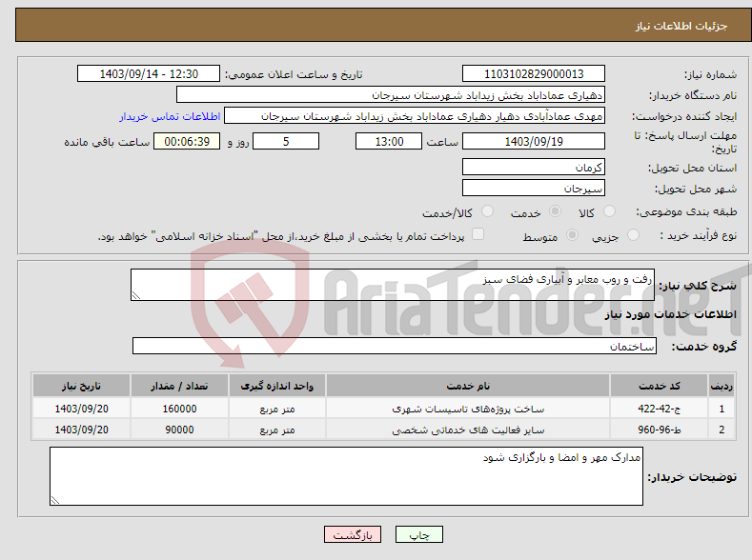The image size is (752, 560).
Task: Click service code ج-42-422 cell
Action: tap(660, 409)
